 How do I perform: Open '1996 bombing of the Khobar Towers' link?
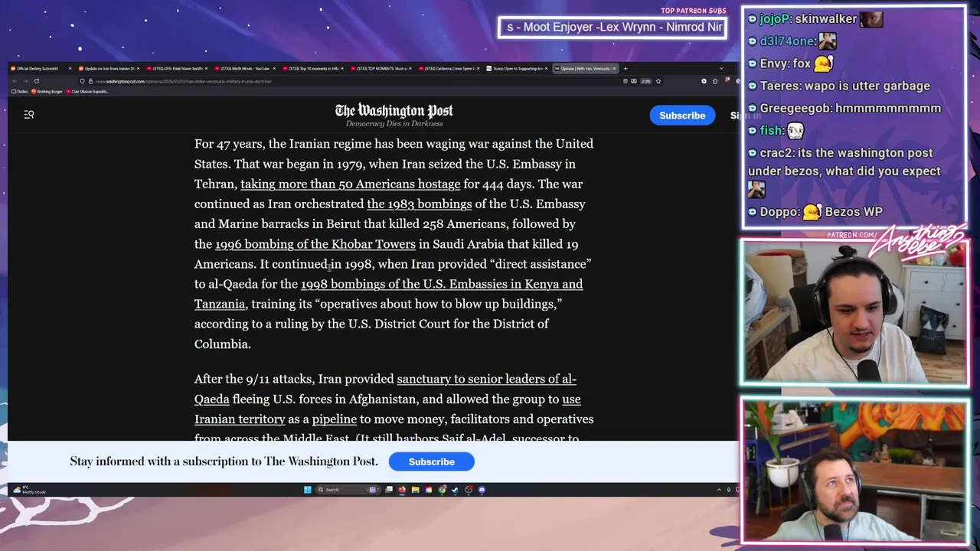[x=315, y=243]
